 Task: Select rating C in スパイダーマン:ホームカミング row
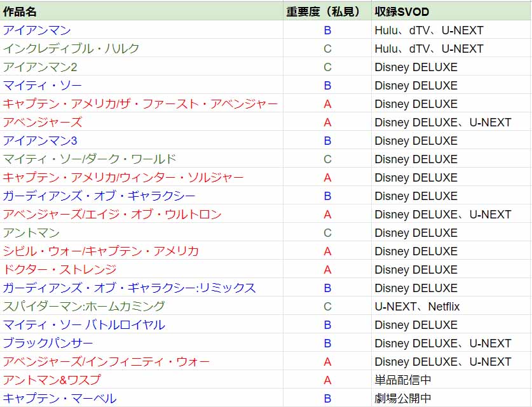click(x=327, y=306)
